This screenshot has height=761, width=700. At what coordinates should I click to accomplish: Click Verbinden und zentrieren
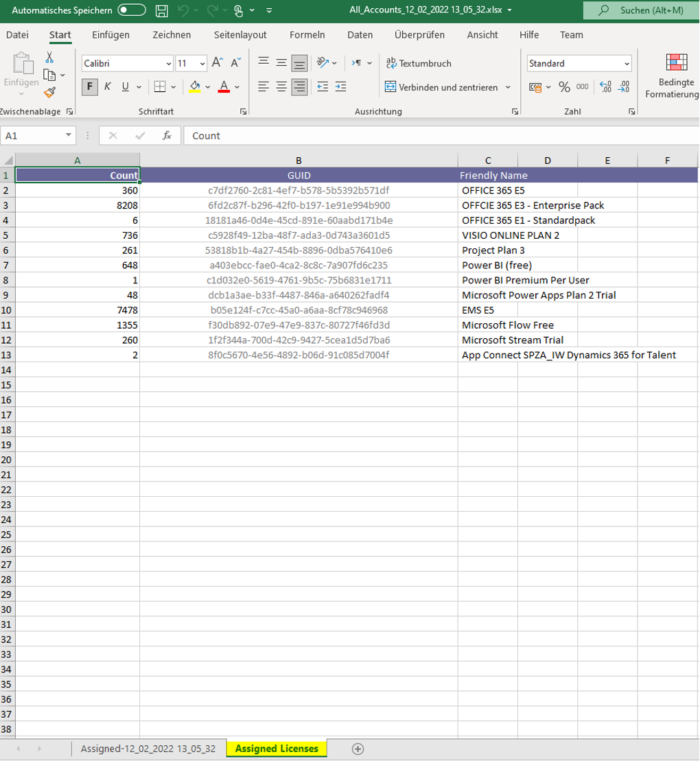point(441,87)
